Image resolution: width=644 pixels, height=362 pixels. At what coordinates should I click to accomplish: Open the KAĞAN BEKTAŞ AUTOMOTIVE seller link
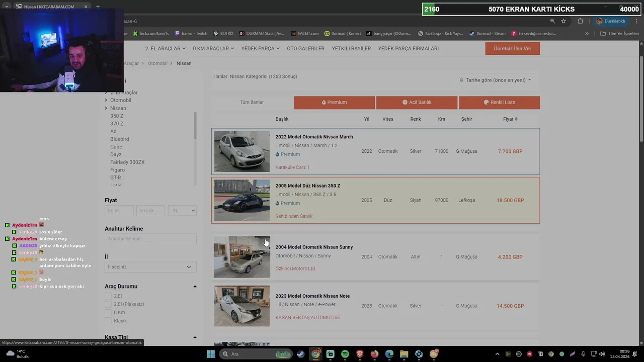click(307, 317)
